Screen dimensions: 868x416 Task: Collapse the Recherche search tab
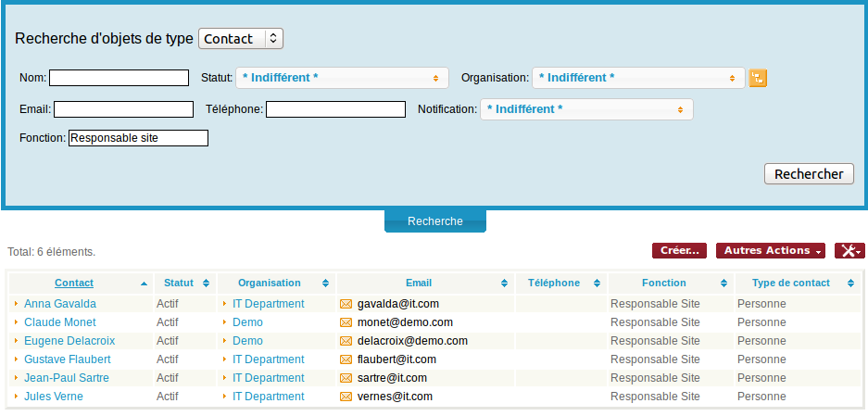click(435, 221)
